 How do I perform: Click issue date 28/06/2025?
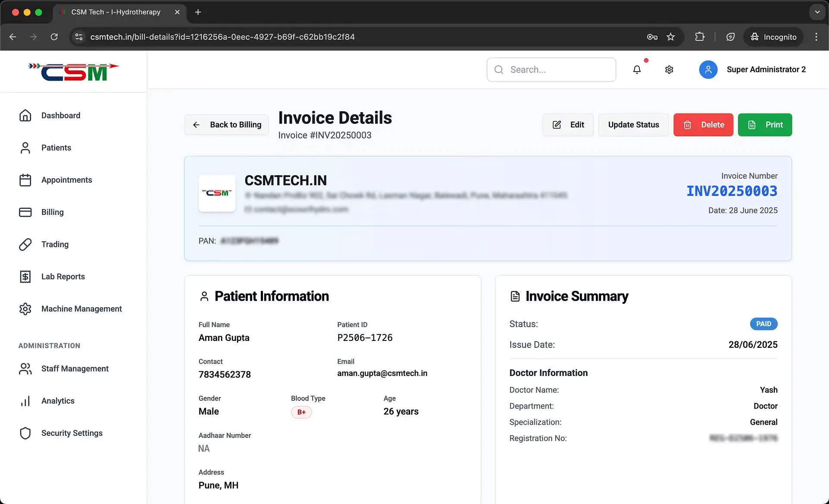(x=753, y=345)
